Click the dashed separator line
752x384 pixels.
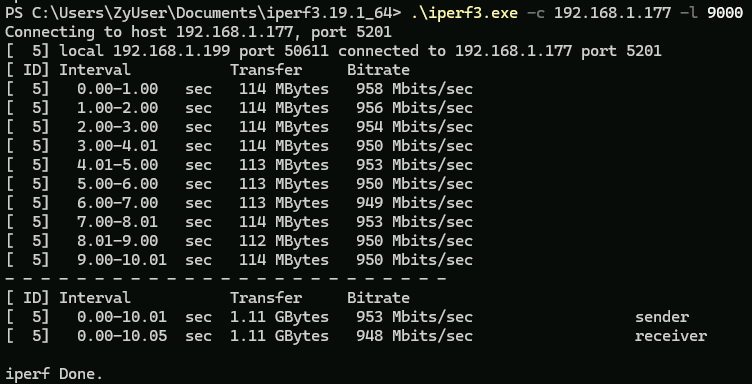(x=226, y=279)
